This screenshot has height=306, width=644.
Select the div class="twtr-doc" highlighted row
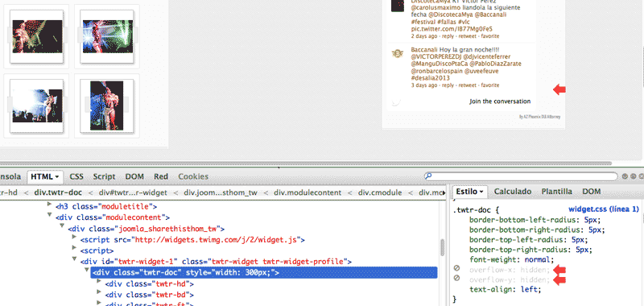[264, 273]
